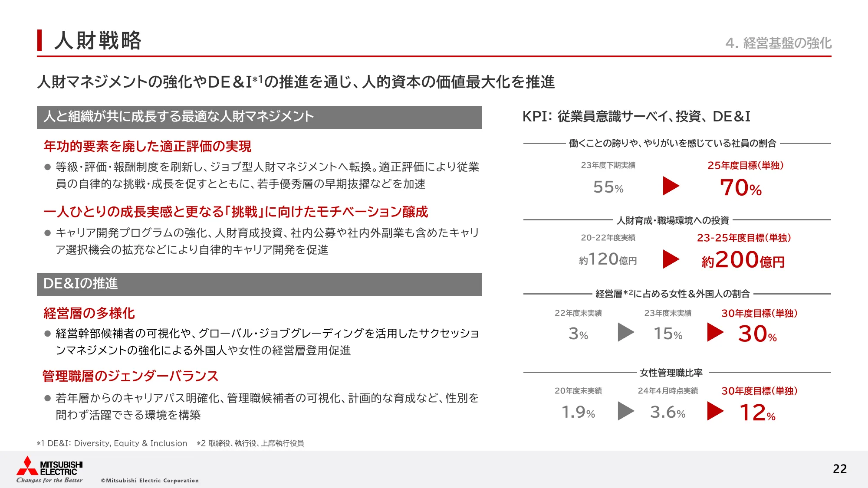Screen dimensions: 868x488
Task: Click the red arrow before 約200億円
Action: [671, 259]
